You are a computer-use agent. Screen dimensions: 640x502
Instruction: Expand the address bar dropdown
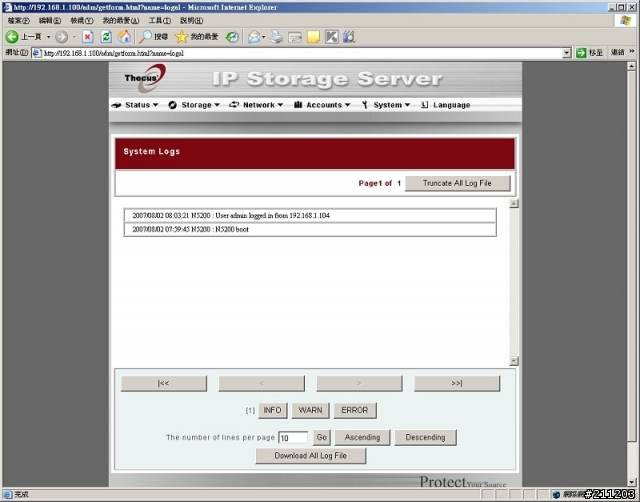pos(567,53)
